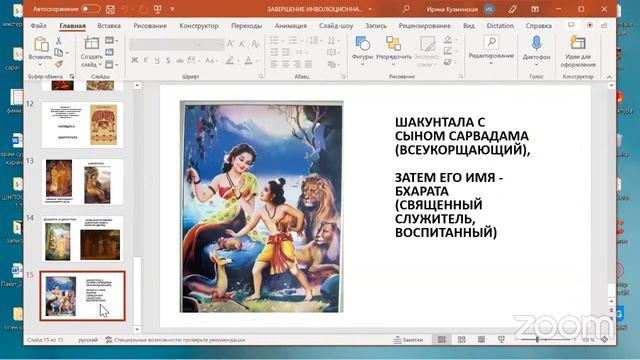Select slide 14 thumbnail

pyautogui.click(x=82, y=239)
